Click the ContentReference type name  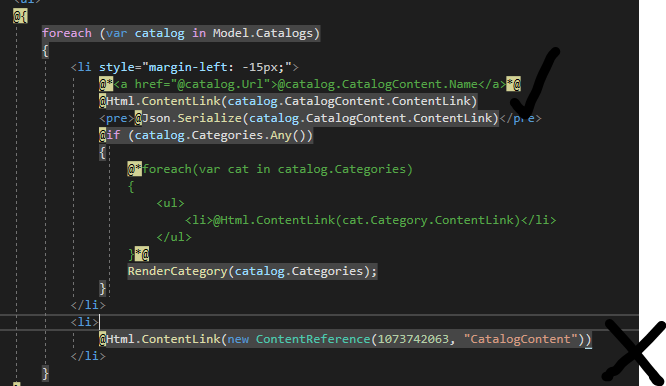(x=313, y=339)
